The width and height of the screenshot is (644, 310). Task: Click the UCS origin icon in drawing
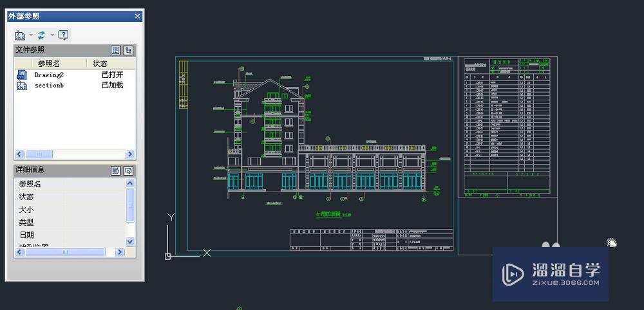(x=167, y=256)
